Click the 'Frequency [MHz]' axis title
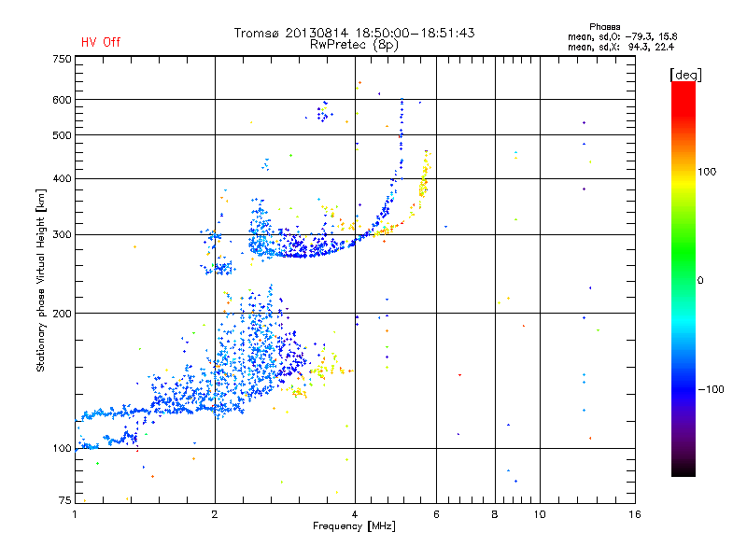Viewport: 747px width, 560px height. (354, 526)
